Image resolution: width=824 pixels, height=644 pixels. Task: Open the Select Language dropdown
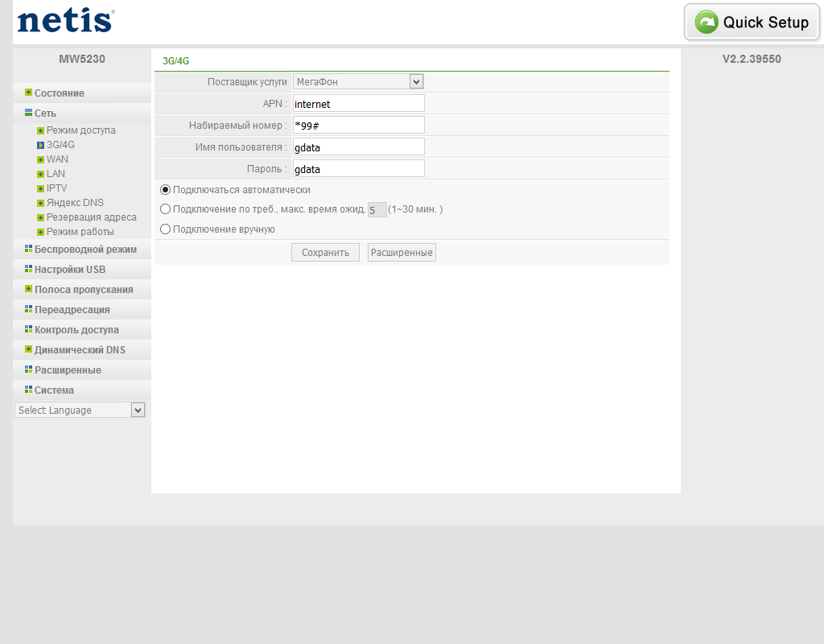[80, 410]
